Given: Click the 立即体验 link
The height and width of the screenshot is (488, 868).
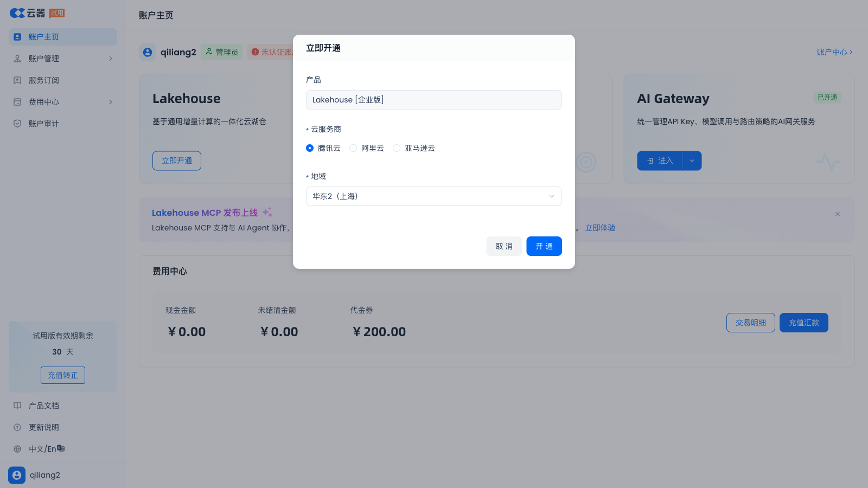Looking at the screenshot, I should [601, 228].
